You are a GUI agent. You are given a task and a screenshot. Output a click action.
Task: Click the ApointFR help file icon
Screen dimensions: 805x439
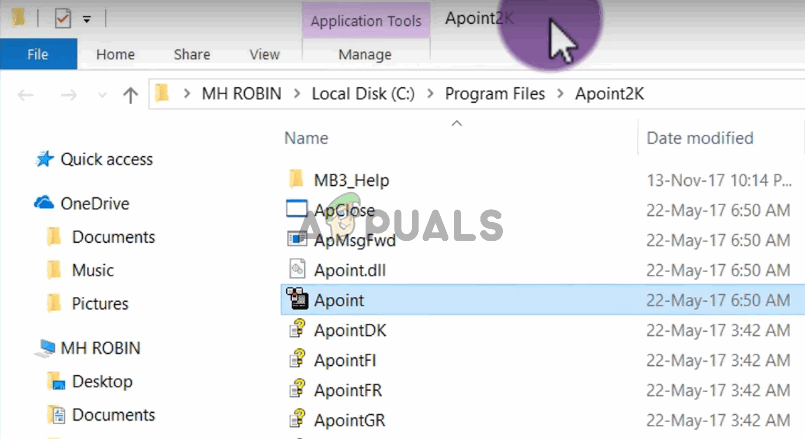[x=297, y=389]
